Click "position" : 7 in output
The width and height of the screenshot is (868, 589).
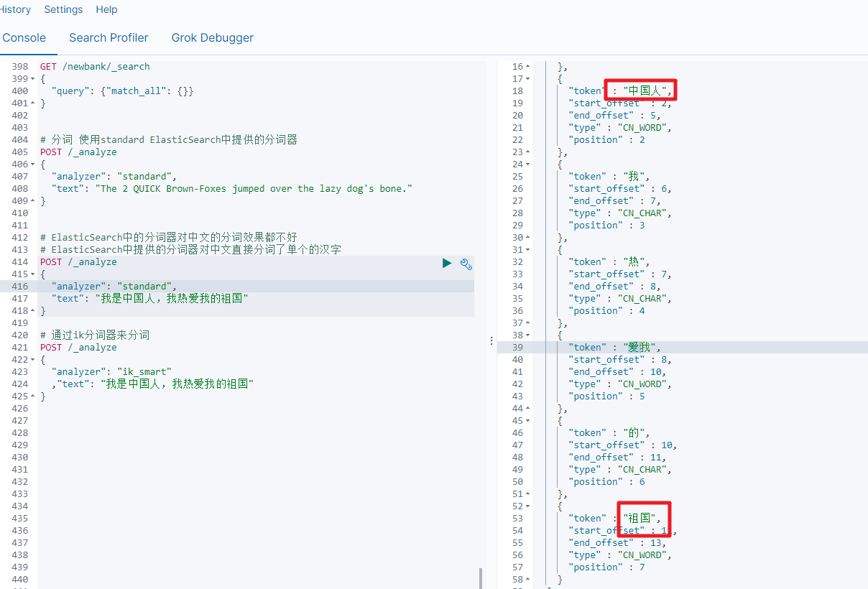coord(606,567)
